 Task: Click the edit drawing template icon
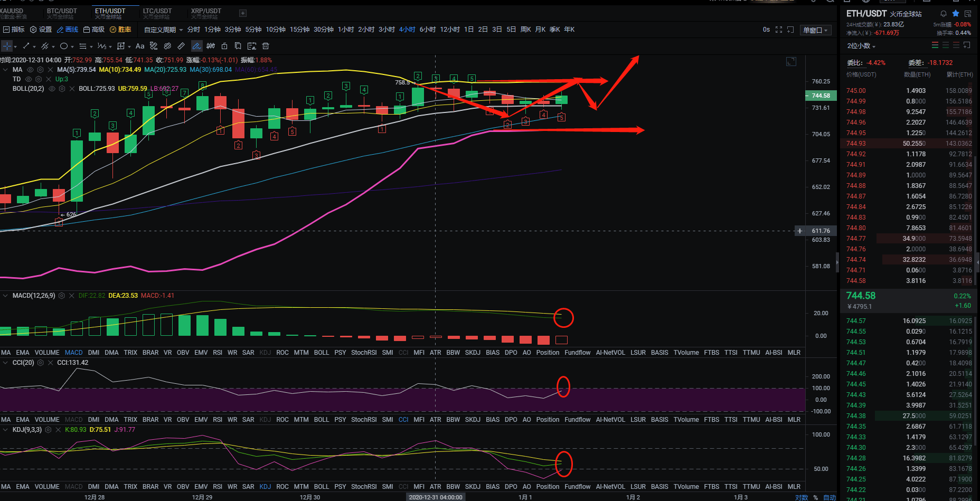[x=252, y=46]
